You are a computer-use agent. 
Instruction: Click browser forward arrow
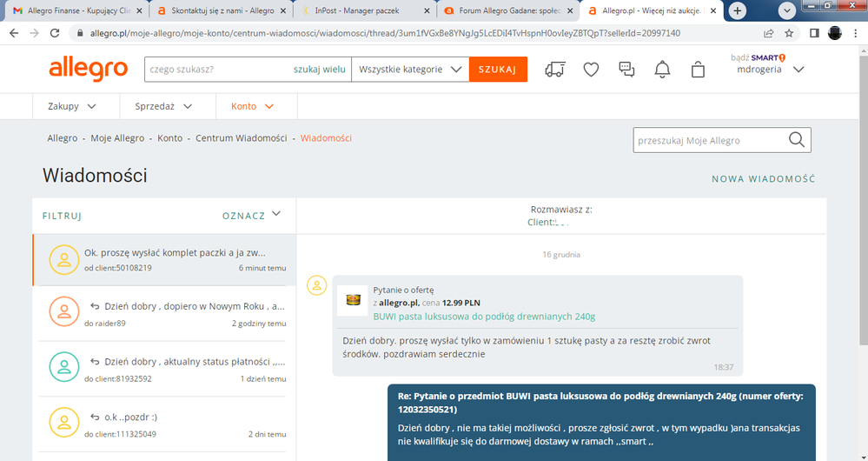[x=35, y=33]
